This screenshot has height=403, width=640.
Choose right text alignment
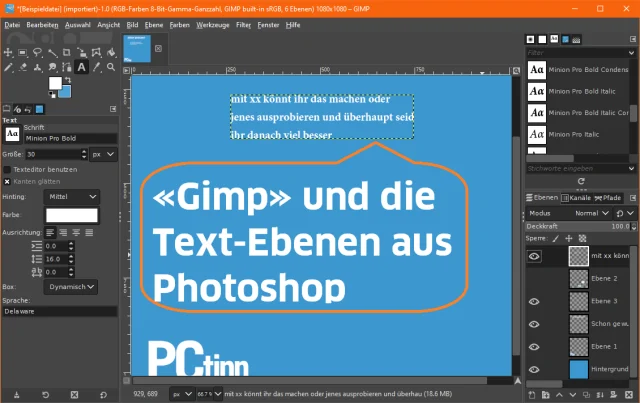point(63,233)
